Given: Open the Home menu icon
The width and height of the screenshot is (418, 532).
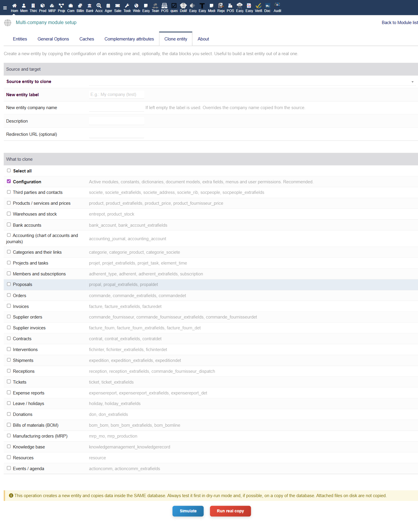Looking at the screenshot, I should pyautogui.click(x=14, y=6).
